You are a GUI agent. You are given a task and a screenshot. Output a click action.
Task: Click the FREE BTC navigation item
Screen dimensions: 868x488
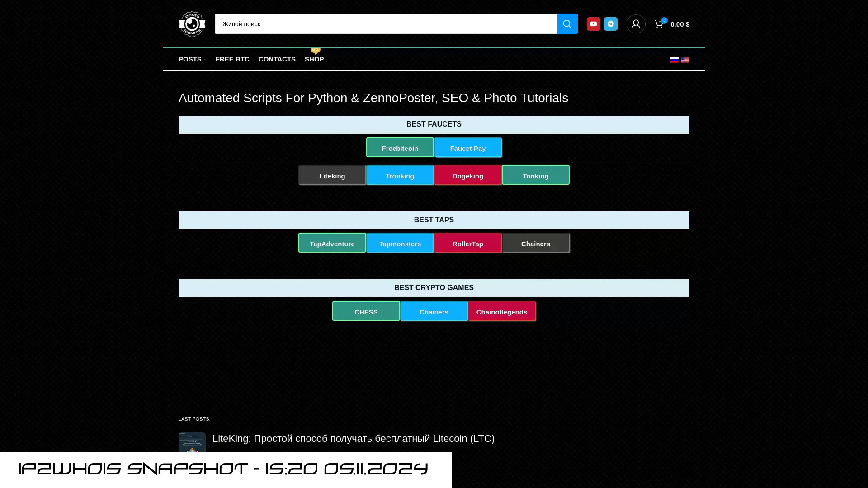point(232,59)
